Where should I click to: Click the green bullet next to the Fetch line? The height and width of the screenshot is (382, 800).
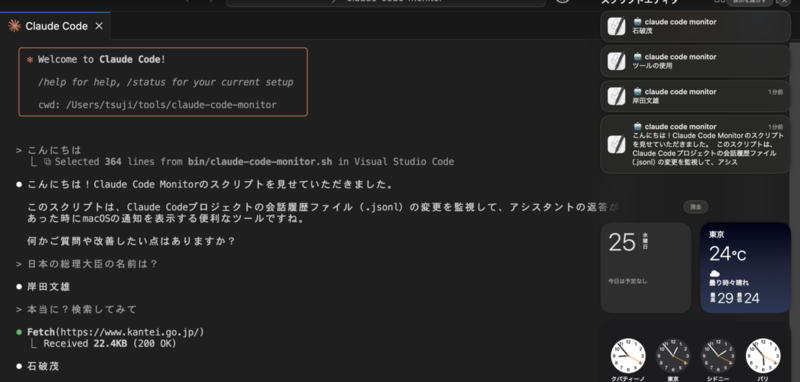pyautogui.click(x=19, y=333)
